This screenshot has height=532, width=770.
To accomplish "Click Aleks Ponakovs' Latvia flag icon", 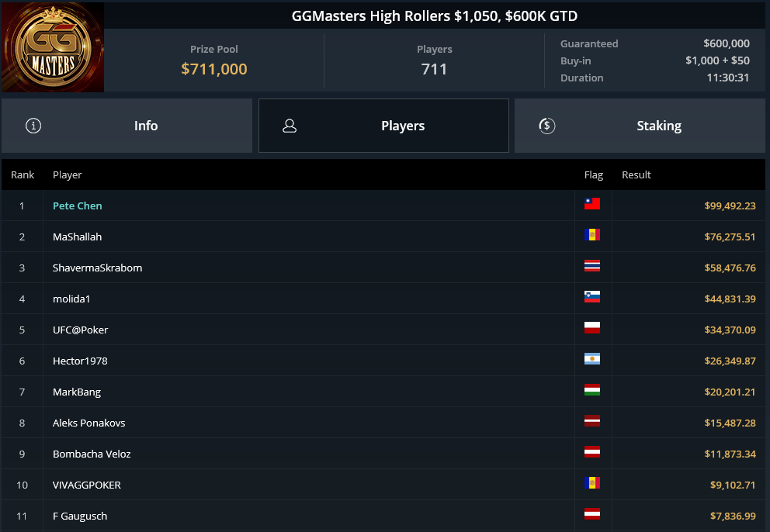I will coord(592,420).
